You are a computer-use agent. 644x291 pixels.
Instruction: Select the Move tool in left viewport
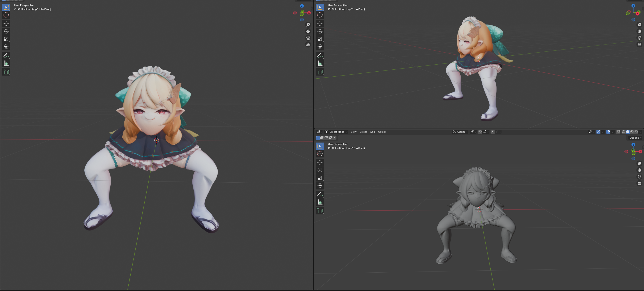coord(6,23)
